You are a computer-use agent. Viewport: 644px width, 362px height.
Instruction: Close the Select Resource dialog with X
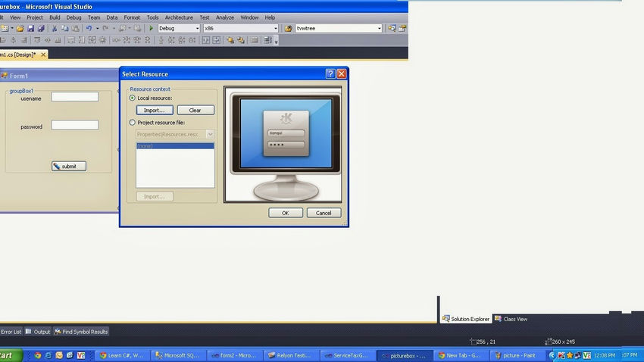[341, 74]
